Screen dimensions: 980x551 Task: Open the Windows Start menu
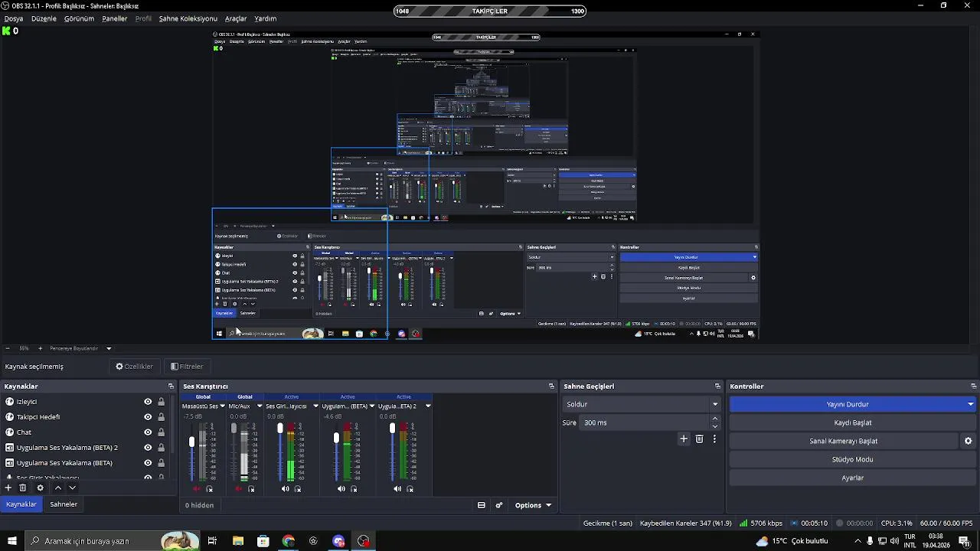click(11, 541)
